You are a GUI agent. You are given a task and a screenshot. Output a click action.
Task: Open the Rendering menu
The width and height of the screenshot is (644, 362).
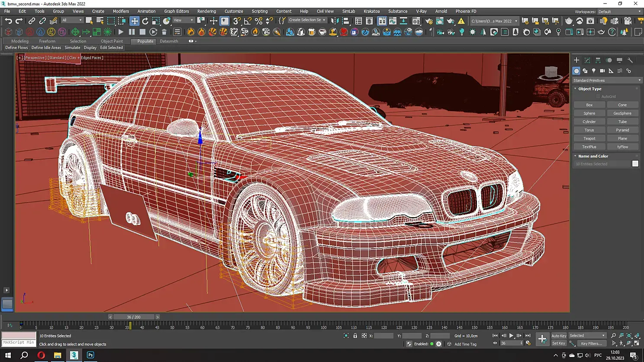[x=206, y=11]
